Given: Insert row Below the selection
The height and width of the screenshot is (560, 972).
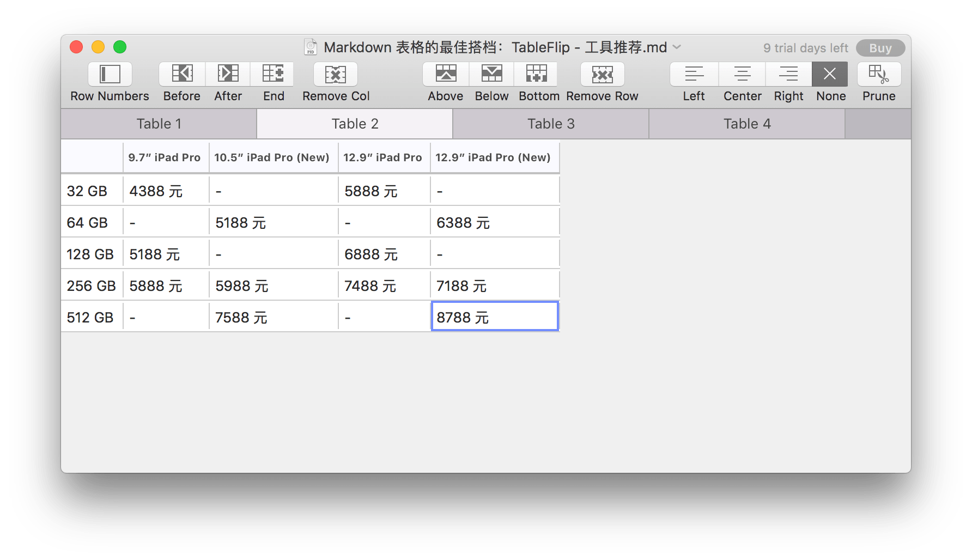Looking at the screenshot, I should tap(491, 74).
